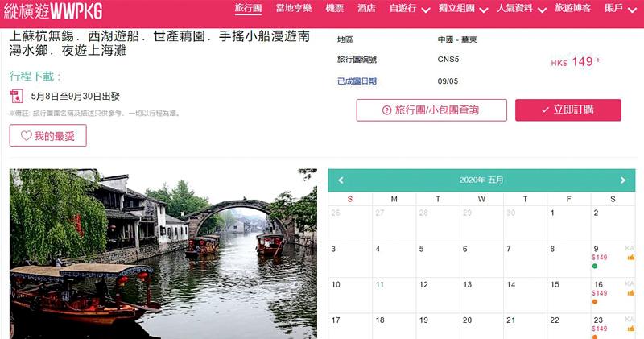Click orange status dot on May 16

(595, 302)
